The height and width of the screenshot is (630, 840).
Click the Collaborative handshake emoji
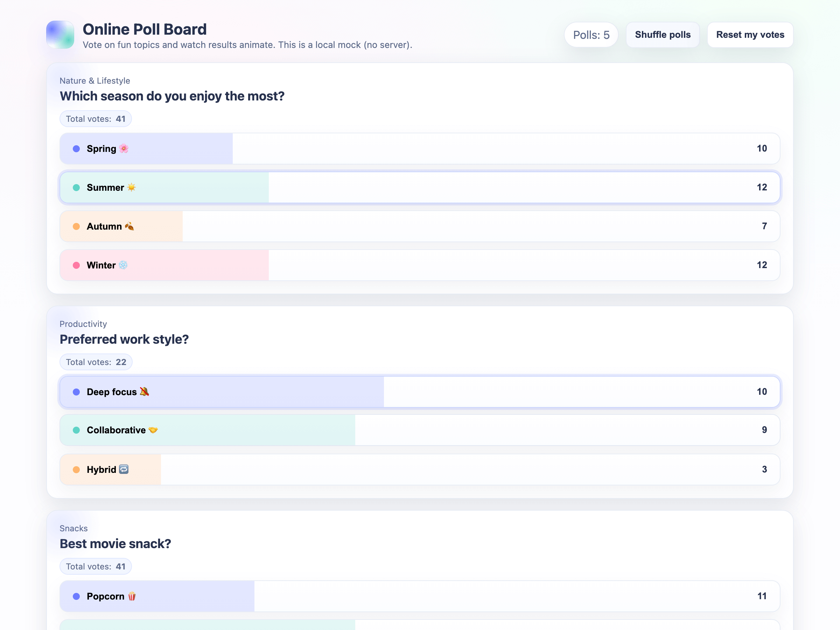pyautogui.click(x=153, y=430)
